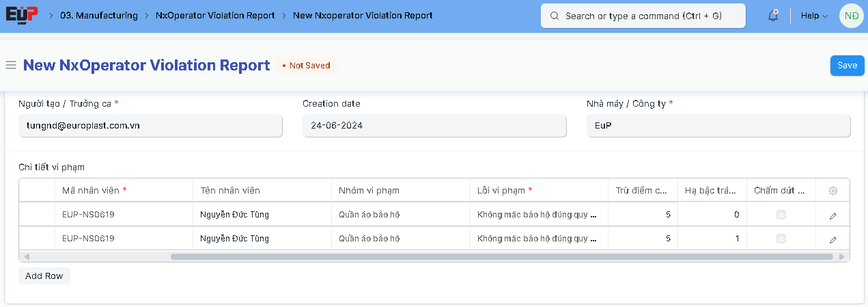The height and width of the screenshot is (307, 868).
Task: Open the NĐ user avatar menu
Action: coord(851,16)
